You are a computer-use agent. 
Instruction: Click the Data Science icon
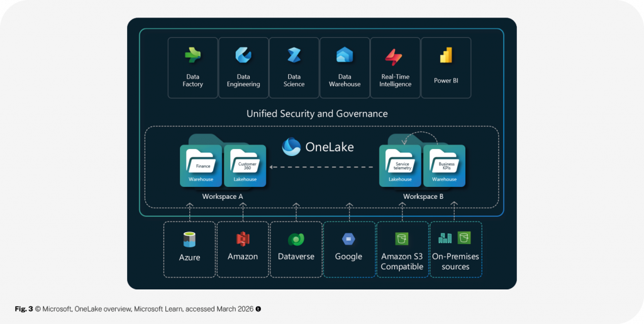point(294,56)
